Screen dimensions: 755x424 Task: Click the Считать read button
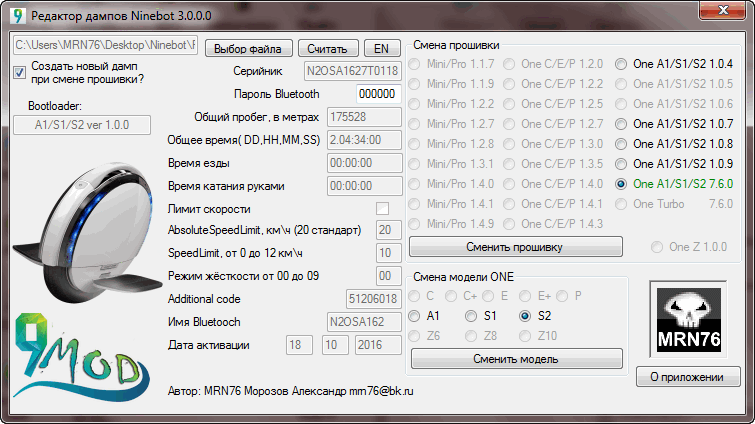(328, 48)
